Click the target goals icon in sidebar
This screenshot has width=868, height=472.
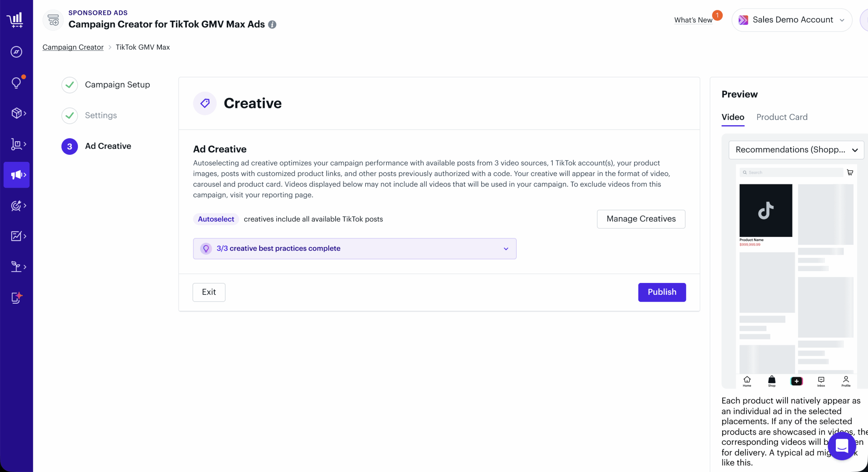coord(17,205)
